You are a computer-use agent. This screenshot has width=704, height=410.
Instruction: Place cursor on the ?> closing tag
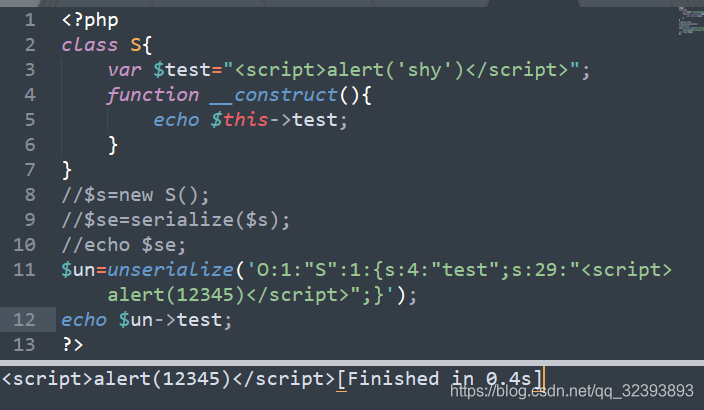[72, 345]
